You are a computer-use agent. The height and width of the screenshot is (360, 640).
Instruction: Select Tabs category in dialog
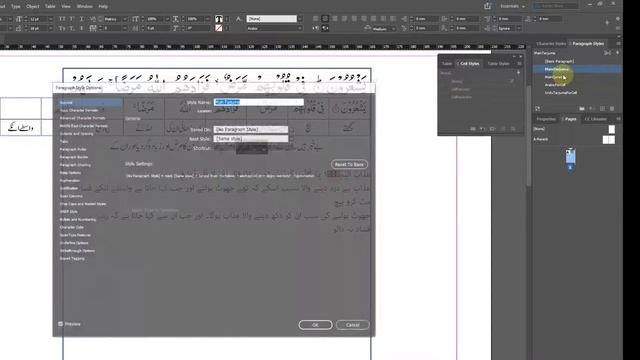point(64,142)
